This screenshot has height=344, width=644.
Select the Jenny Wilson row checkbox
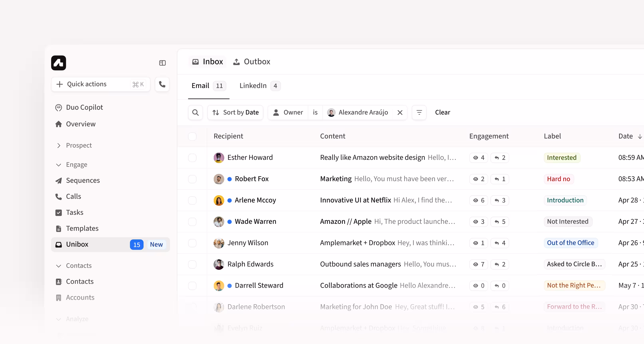click(192, 243)
